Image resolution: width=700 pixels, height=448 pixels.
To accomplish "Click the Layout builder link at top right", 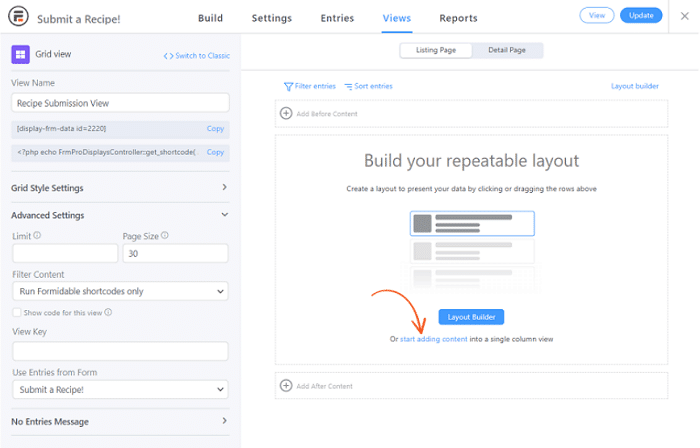I will click(x=634, y=86).
